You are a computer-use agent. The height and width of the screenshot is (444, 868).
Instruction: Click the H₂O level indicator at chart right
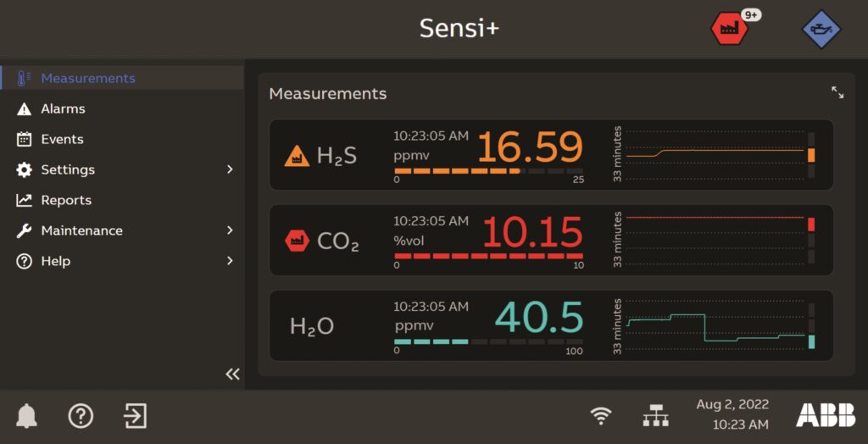tap(811, 325)
